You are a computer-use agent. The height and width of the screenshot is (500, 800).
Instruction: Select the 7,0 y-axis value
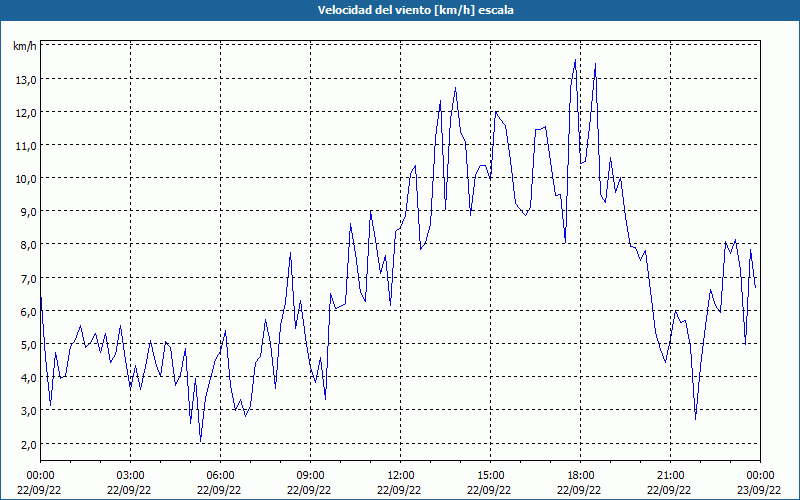click(29, 279)
